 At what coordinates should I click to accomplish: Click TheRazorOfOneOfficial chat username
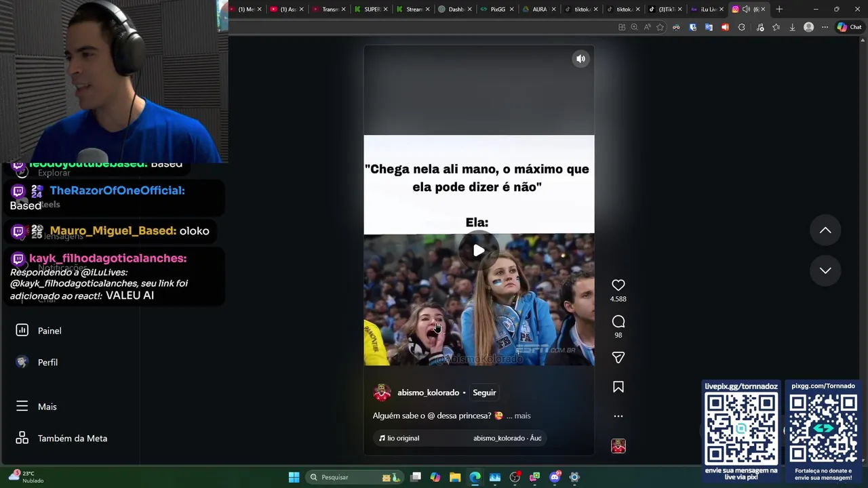point(117,190)
